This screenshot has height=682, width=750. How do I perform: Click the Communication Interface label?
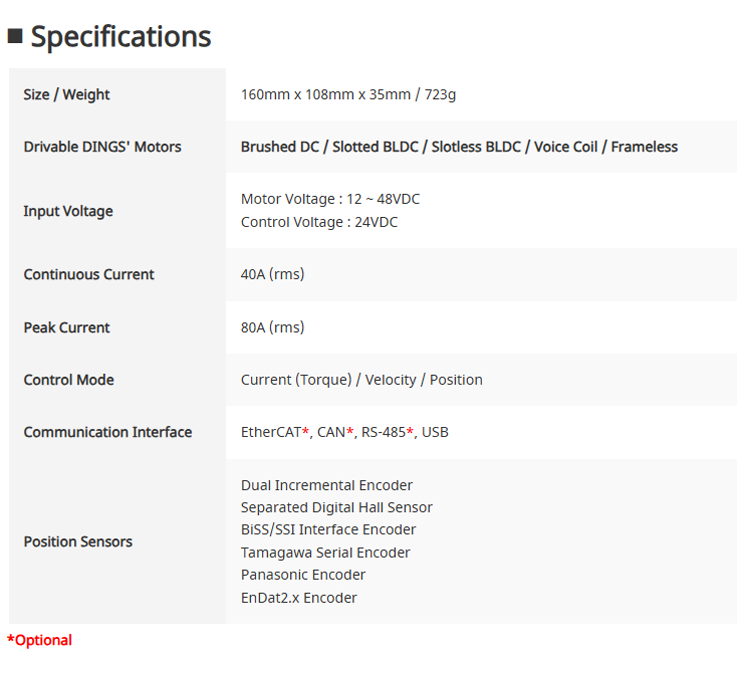[x=107, y=432]
